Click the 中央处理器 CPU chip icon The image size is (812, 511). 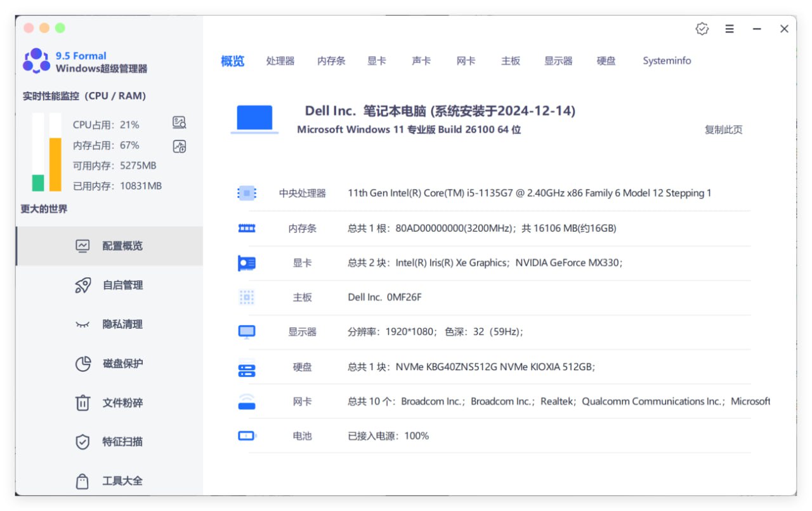[x=247, y=193]
